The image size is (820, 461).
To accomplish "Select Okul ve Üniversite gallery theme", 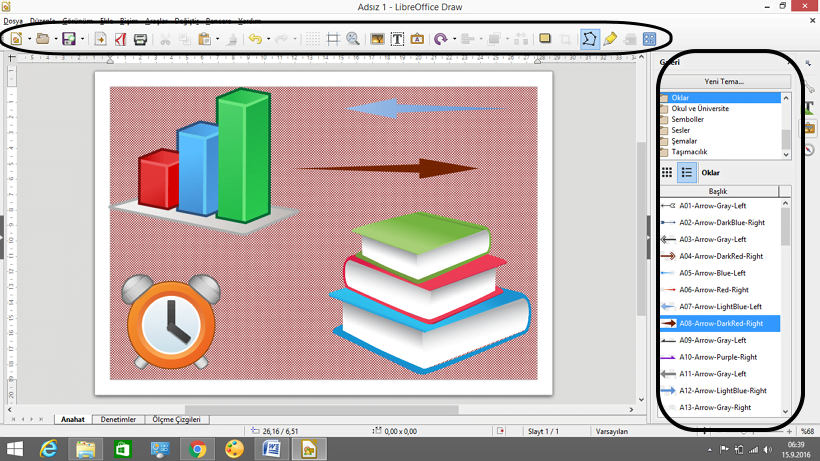I will click(700, 108).
